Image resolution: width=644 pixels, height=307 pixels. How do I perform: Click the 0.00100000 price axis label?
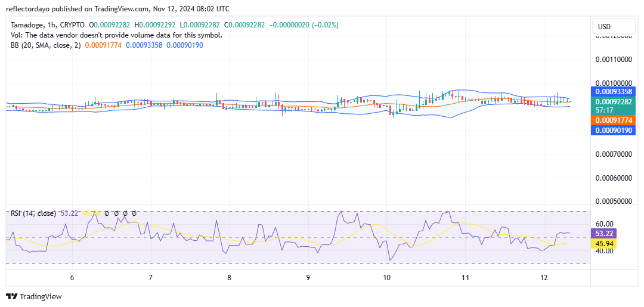coord(613,83)
